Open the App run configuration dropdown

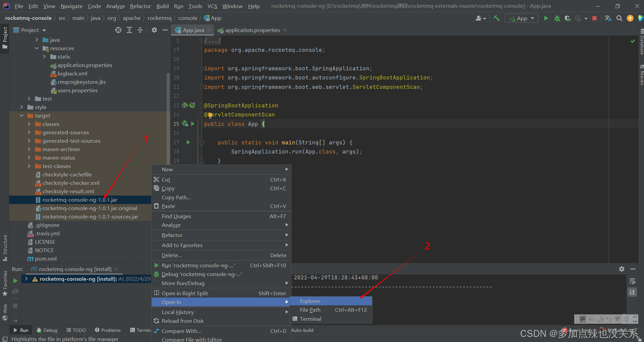pos(521,19)
